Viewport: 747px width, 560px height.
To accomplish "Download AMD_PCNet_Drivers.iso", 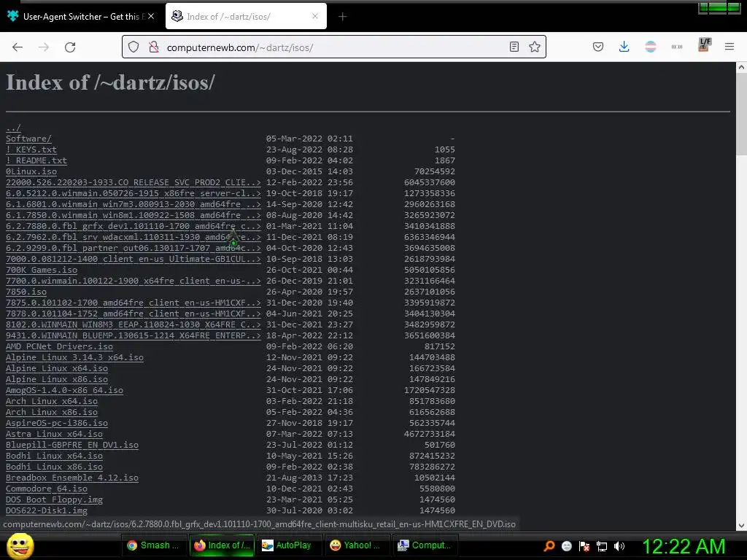I will click(59, 346).
